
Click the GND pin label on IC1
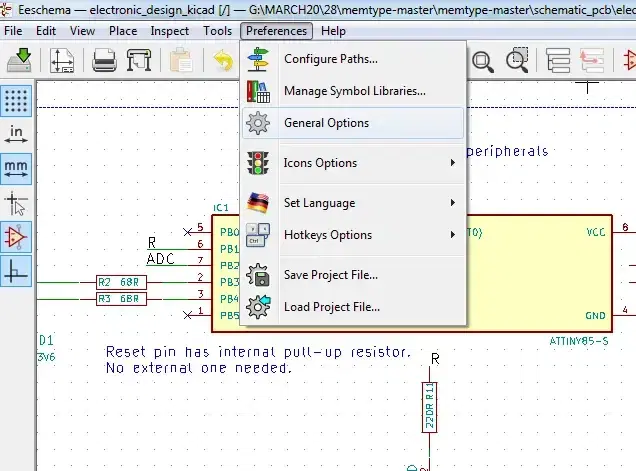pos(595,316)
